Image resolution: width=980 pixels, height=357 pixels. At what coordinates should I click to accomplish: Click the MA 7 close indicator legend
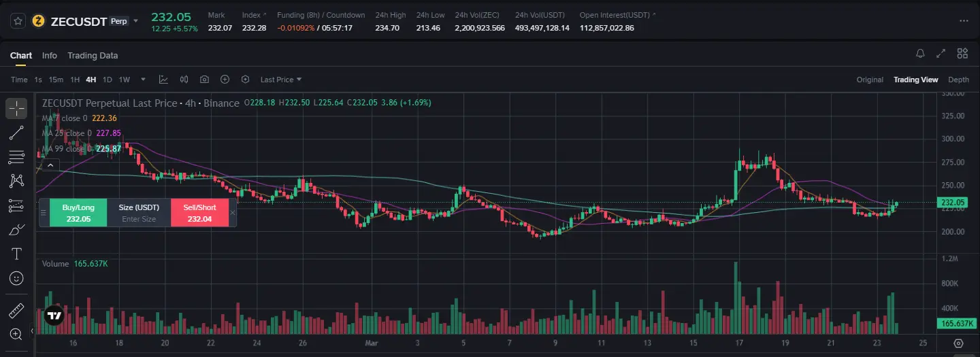[x=80, y=118]
